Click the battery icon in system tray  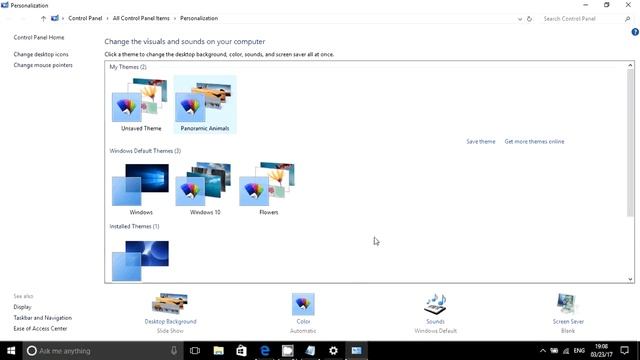[554, 351]
